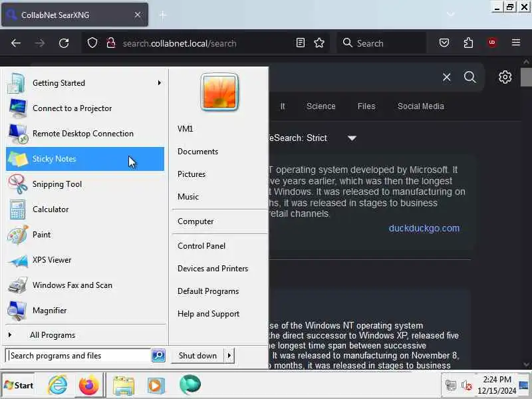Open Music from Start menu
Image resolution: width=532 pixels, height=399 pixels.
tap(188, 197)
